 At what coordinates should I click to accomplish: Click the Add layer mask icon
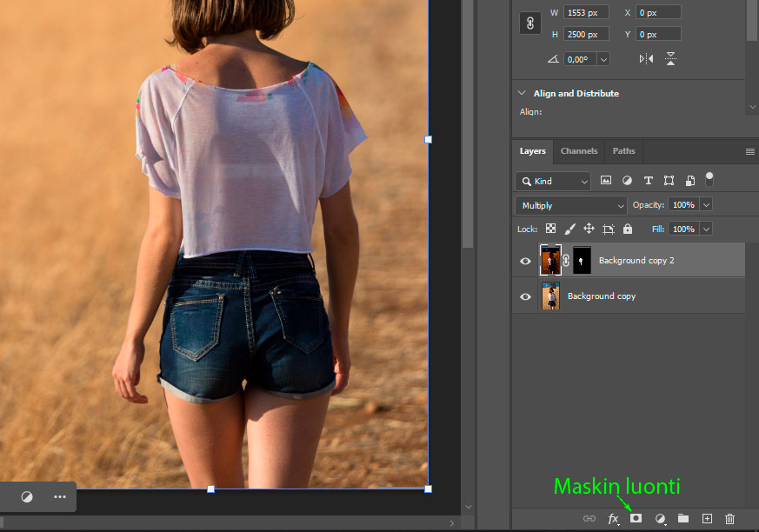pyautogui.click(x=636, y=518)
